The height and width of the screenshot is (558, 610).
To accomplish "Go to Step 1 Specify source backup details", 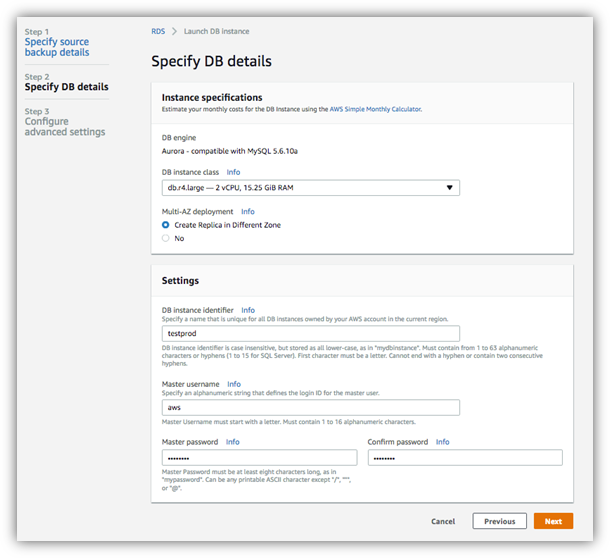I will click(x=57, y=47).
